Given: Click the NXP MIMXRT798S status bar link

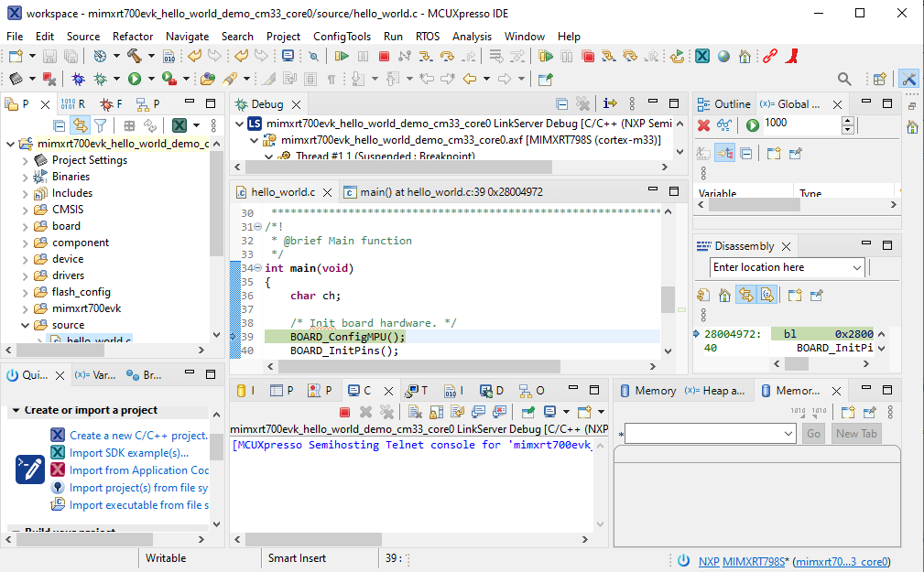Looking at the screenshot, I should [x=742, y=561].
